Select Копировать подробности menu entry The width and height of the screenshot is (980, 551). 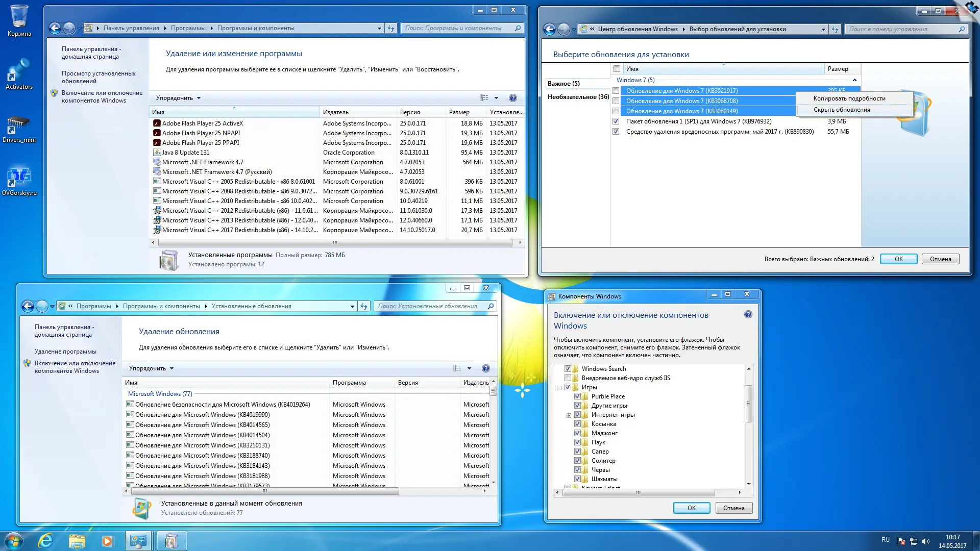[849, 98]
